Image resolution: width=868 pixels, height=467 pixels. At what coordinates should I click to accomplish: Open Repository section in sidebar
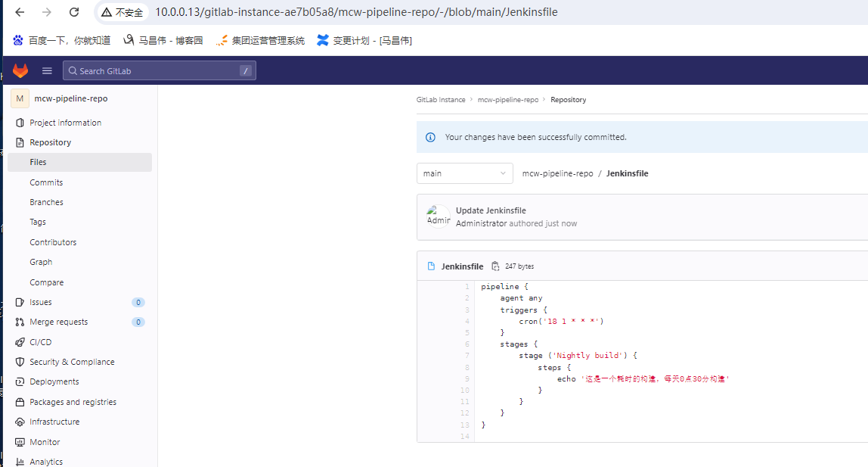pyautogui.click(x=51, y=142)
